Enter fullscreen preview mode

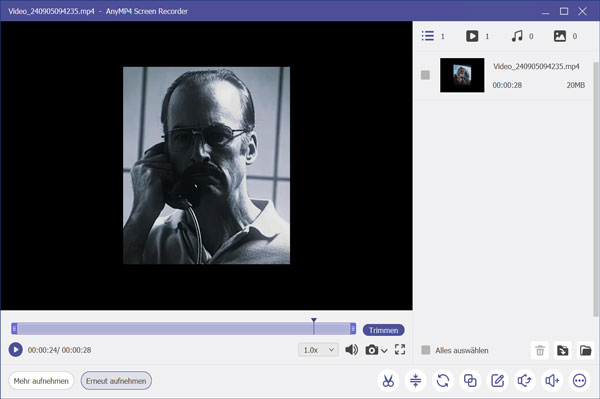click(400, 349)
